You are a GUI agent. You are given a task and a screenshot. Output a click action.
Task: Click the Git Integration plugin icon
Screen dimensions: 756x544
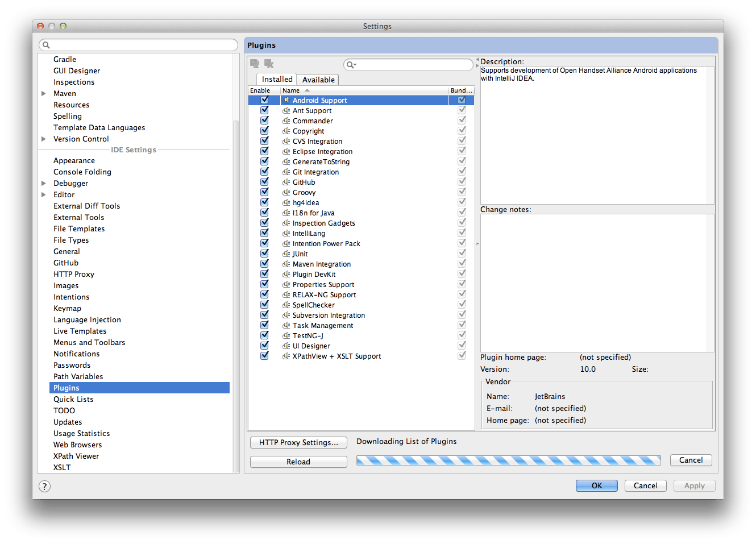click(x=286, y=172)
